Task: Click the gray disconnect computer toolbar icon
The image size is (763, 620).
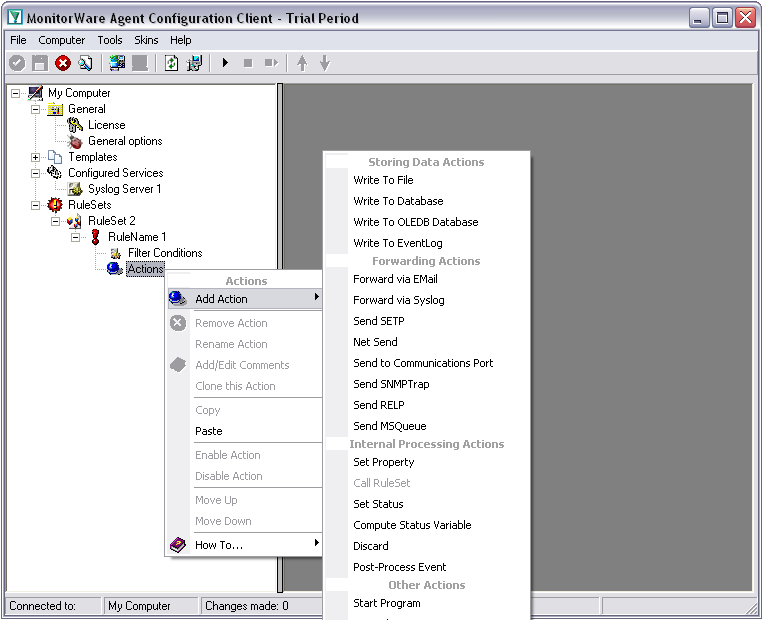Action: (140, 63)
